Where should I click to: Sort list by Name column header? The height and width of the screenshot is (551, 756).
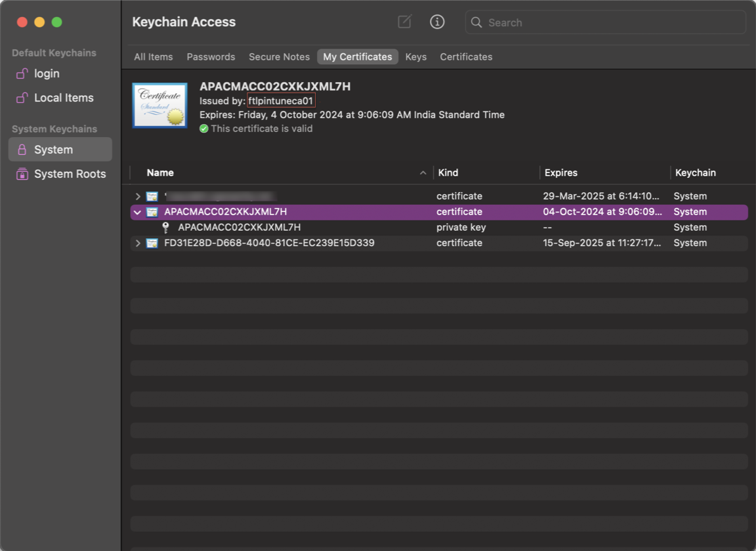point(160,173)
